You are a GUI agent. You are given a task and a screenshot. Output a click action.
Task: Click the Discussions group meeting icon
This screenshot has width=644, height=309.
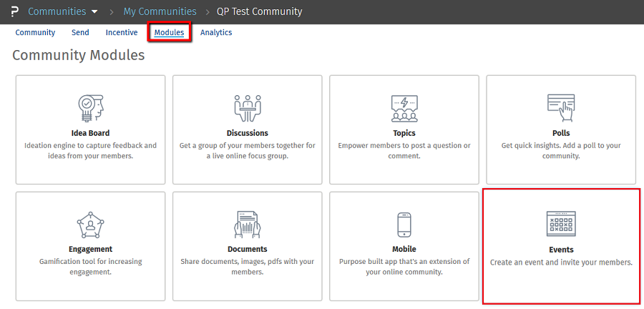coord(248,108)
